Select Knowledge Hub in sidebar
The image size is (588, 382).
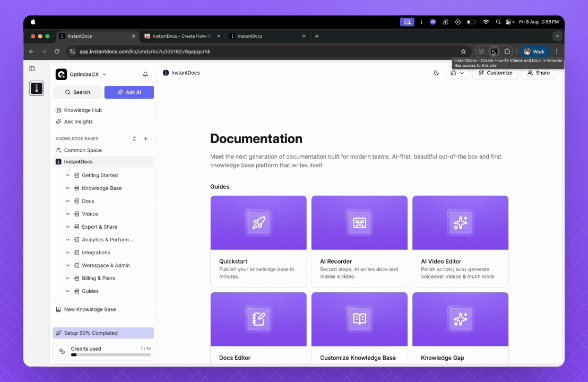click(83, 110)
